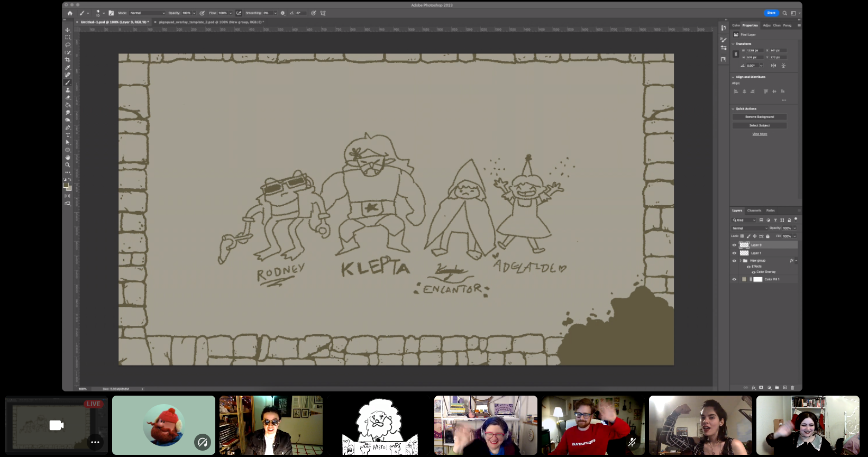Open smoothing options gear icon
Screen dimensions: 868x457
coord(283,13)
